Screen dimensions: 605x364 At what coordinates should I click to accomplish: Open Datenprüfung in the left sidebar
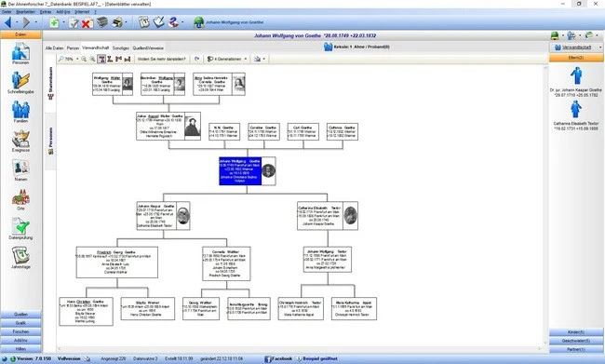point(20,228)
